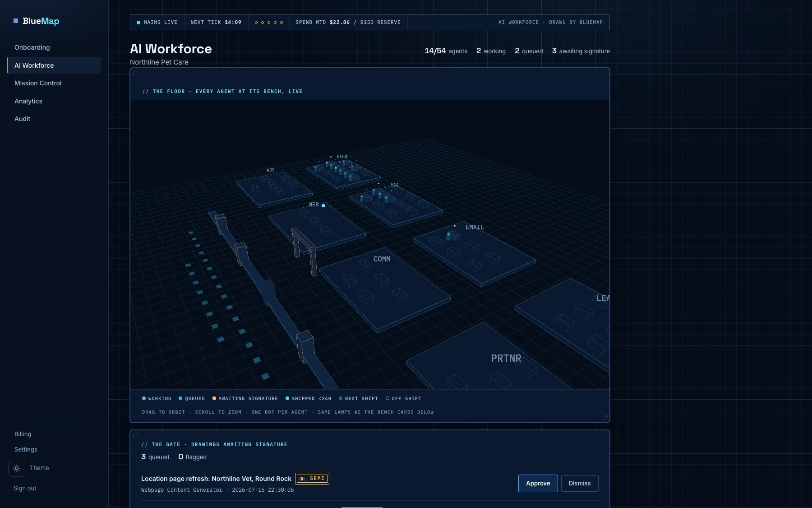Click 'Location page refresh: Northline Vet, Round Rock'
Image resolution: width=812 pixels, height=508 pixels.
(x=216, y=479)
